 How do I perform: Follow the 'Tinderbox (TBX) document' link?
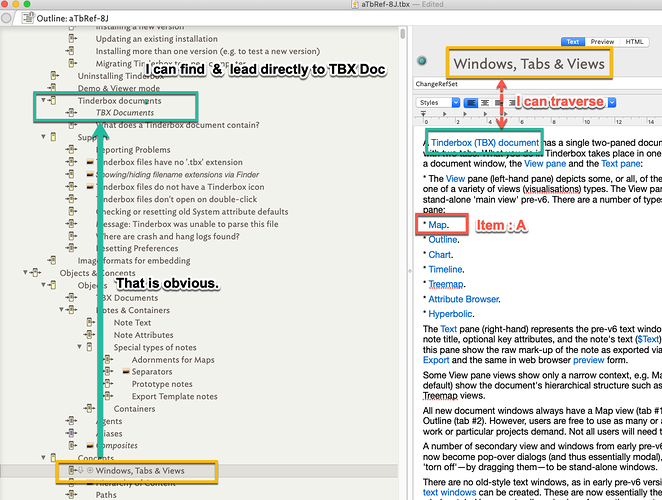tap(485, 143)
